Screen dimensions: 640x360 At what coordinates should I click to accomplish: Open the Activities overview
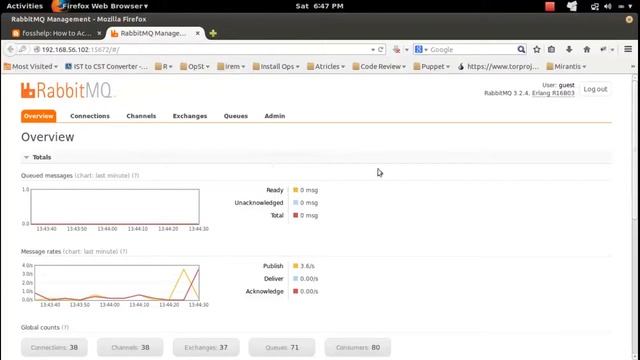click(24, 6)
